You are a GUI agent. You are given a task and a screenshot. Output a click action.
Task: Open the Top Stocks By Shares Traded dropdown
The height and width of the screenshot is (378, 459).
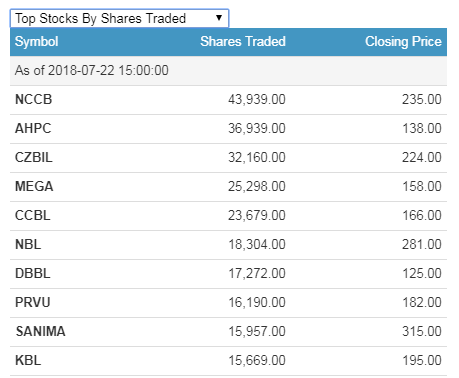119,18
